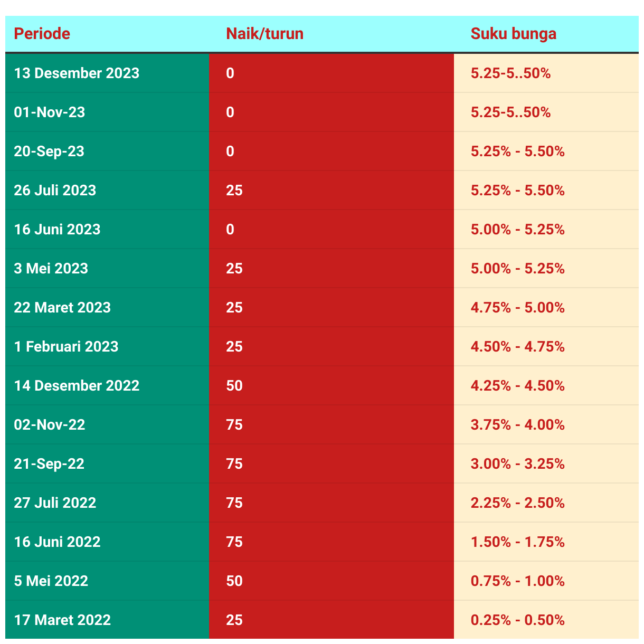The image size is (644, 644).
Task: Click the Periode column header
Action: click(42, 34)
